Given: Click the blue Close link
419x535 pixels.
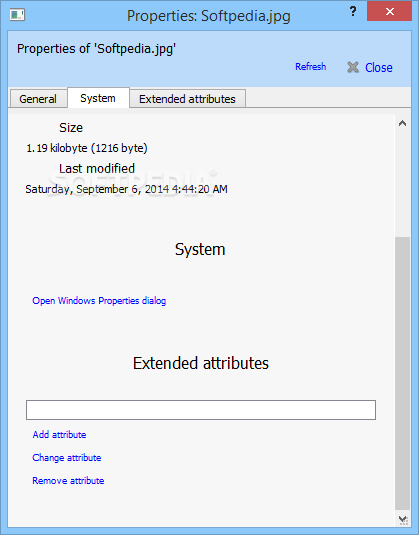Looking at the screenshot, I should pyautogui.click(x=379, y=68).
